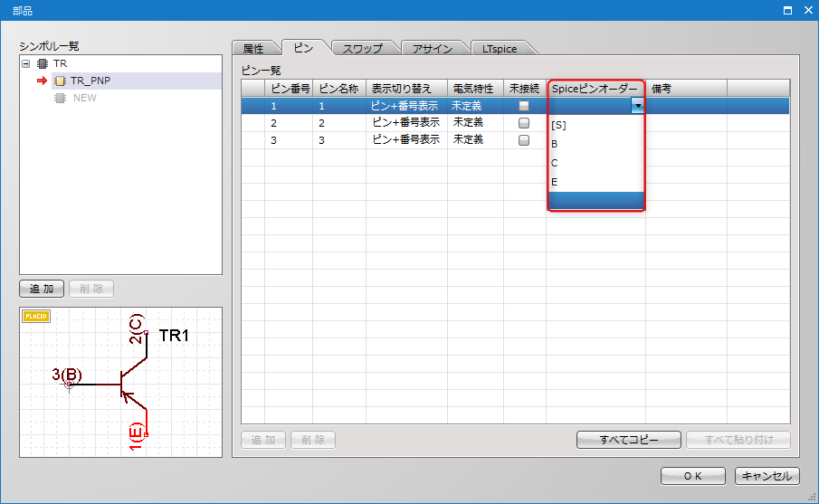Toggle 未接続 checkbox for pin 2
The height and width of the screenshot is (504, 819).
(524, 123)
